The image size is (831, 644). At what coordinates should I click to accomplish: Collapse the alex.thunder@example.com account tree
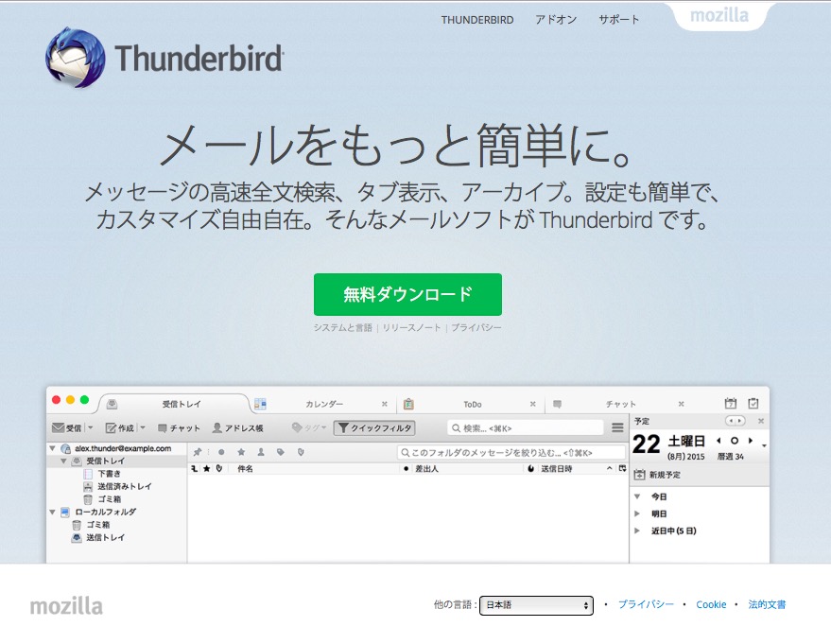(52, 448)
